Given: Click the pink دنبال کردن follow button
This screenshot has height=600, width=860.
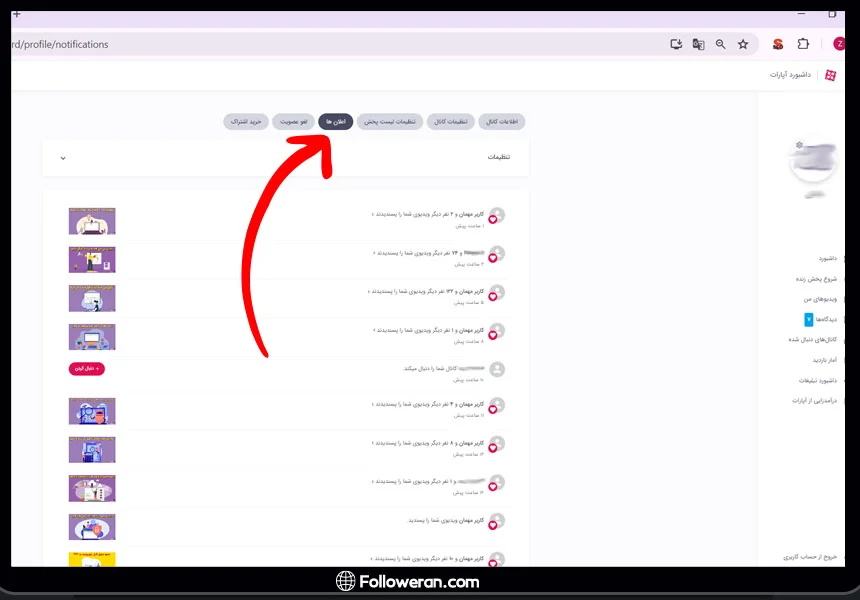Looking at the screenshot, I should pos(86,369).
